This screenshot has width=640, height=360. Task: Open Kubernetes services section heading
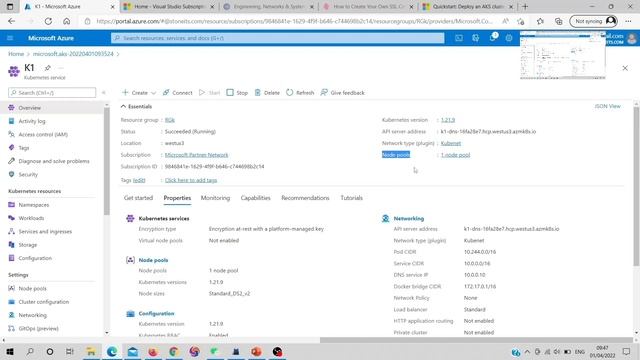click(x=164, y=218)
